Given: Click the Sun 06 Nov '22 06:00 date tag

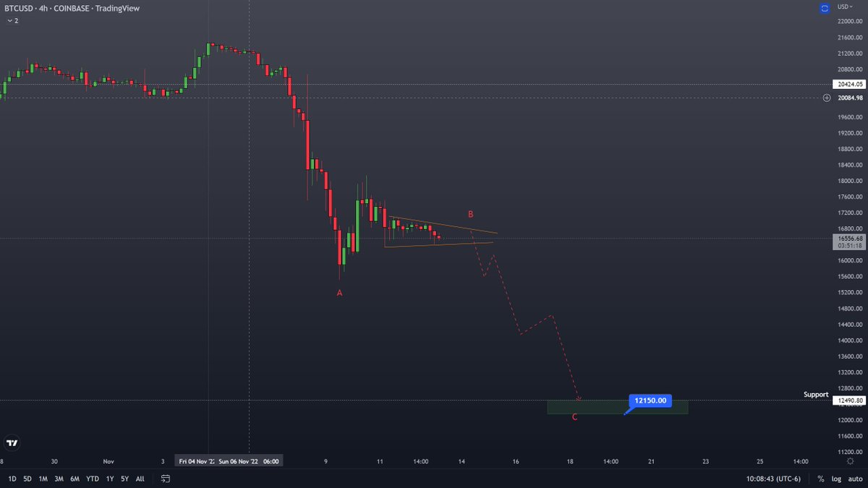Looking at the screenshot, I should (250, 461).
